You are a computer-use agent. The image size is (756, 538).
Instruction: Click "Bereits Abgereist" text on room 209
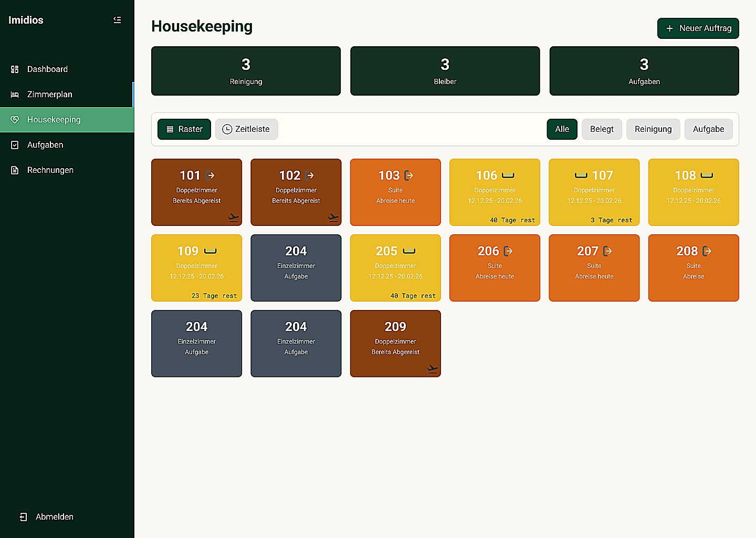(395, 352)
